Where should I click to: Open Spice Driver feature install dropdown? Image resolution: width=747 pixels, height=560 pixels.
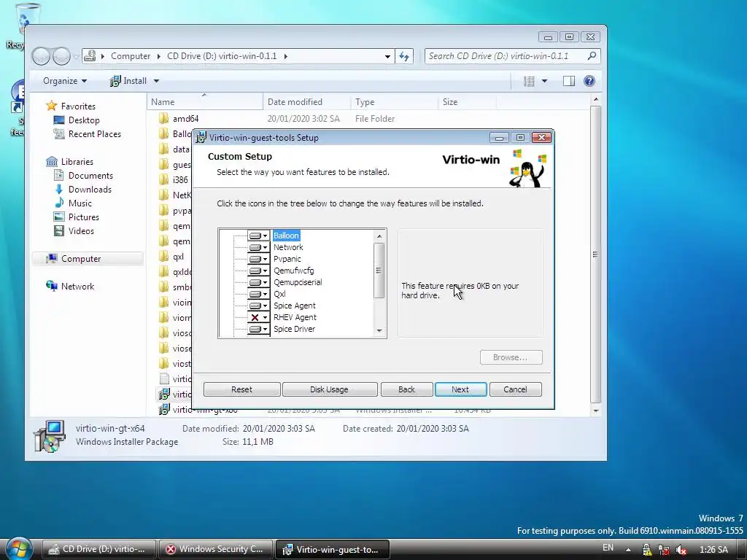[x=258, y=329]
